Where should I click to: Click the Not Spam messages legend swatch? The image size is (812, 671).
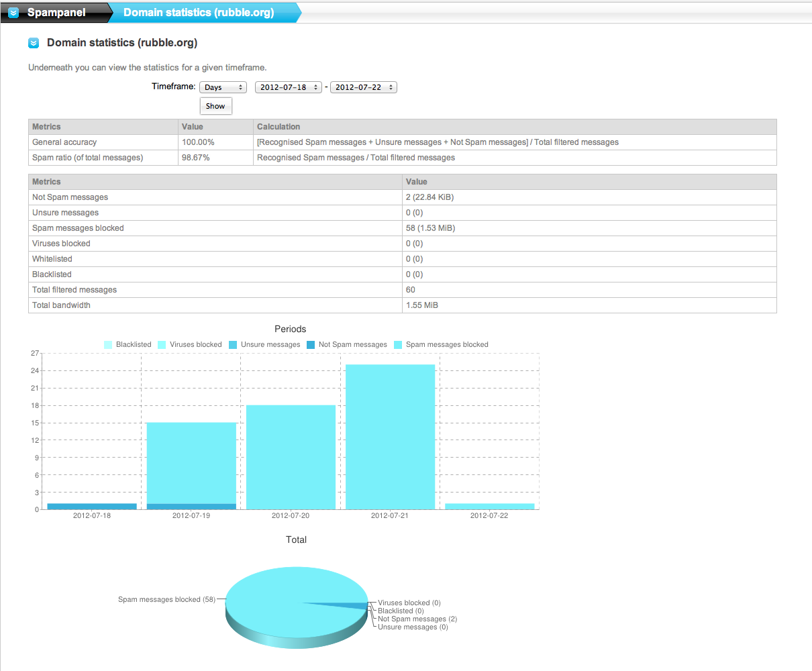311,345
